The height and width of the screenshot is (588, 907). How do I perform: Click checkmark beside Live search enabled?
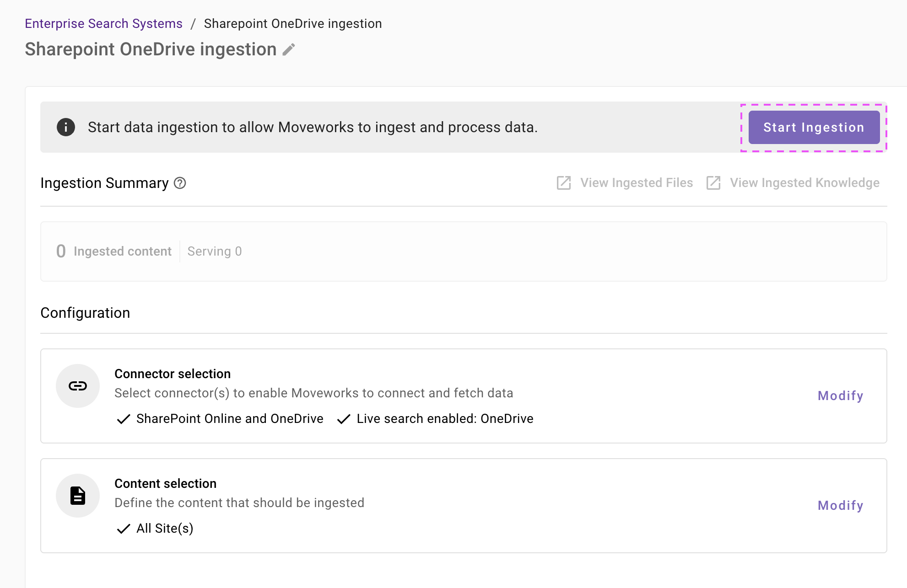[x=344, y=419]
